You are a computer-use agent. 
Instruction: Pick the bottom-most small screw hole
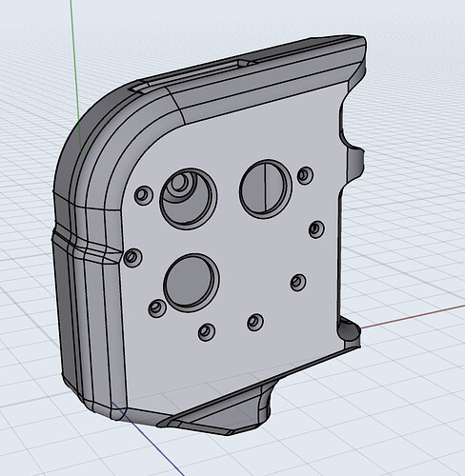pos(207,332)
